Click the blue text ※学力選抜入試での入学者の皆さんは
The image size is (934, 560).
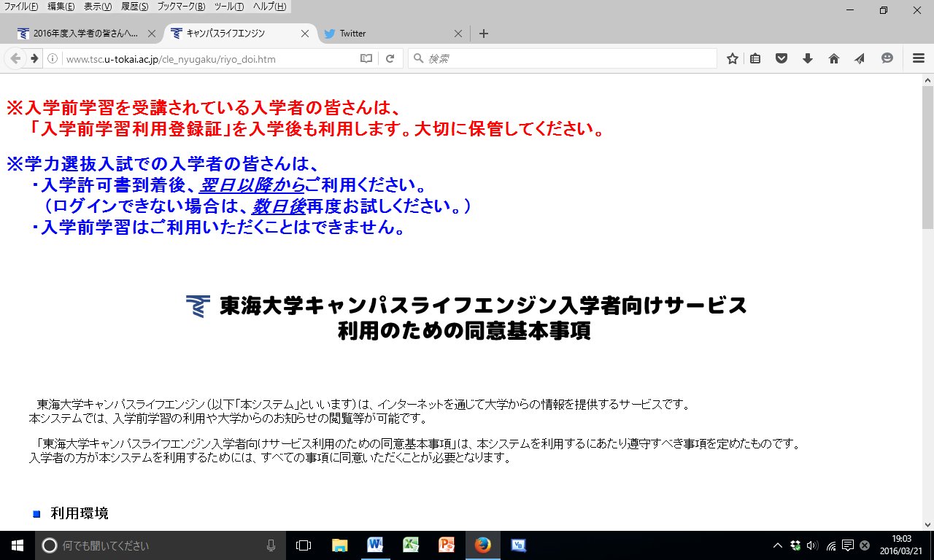click(163, 163)
